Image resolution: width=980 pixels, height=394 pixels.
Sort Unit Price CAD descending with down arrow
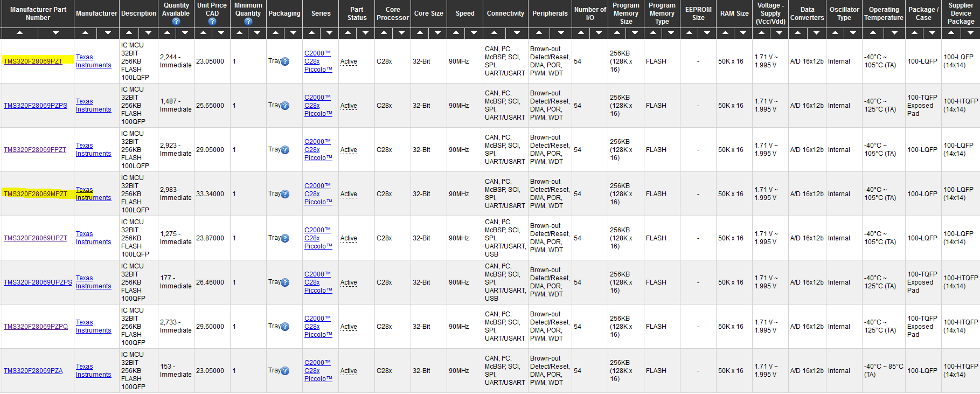[x=221, y=33]
